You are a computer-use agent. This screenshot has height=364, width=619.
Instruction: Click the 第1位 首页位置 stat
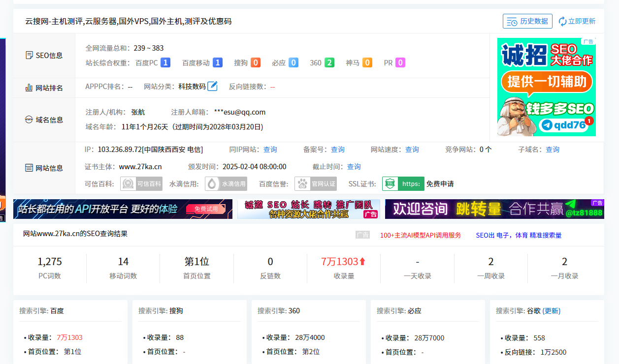[x=197, y=261]
